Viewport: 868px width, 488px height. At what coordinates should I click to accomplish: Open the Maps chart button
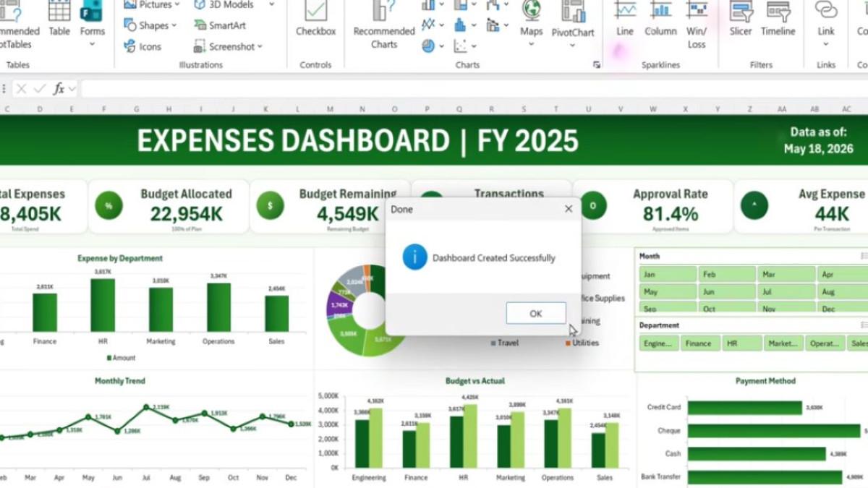tap(531, 23)
